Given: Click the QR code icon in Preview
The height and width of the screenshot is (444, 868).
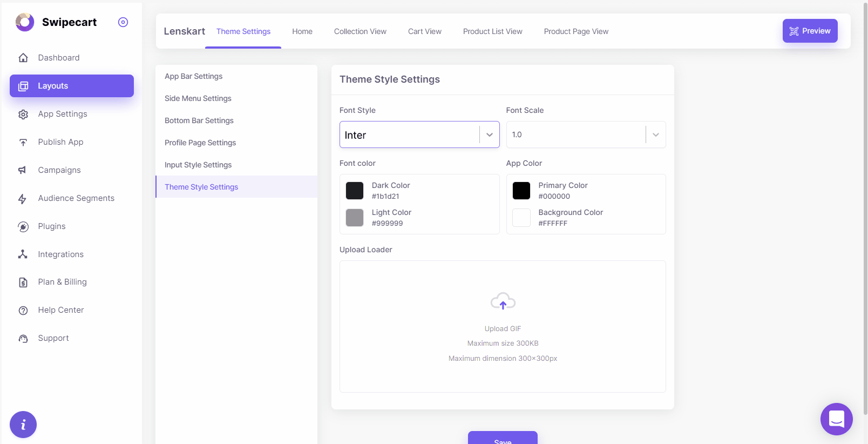Looking at the screenshot, I should point(794,31).
